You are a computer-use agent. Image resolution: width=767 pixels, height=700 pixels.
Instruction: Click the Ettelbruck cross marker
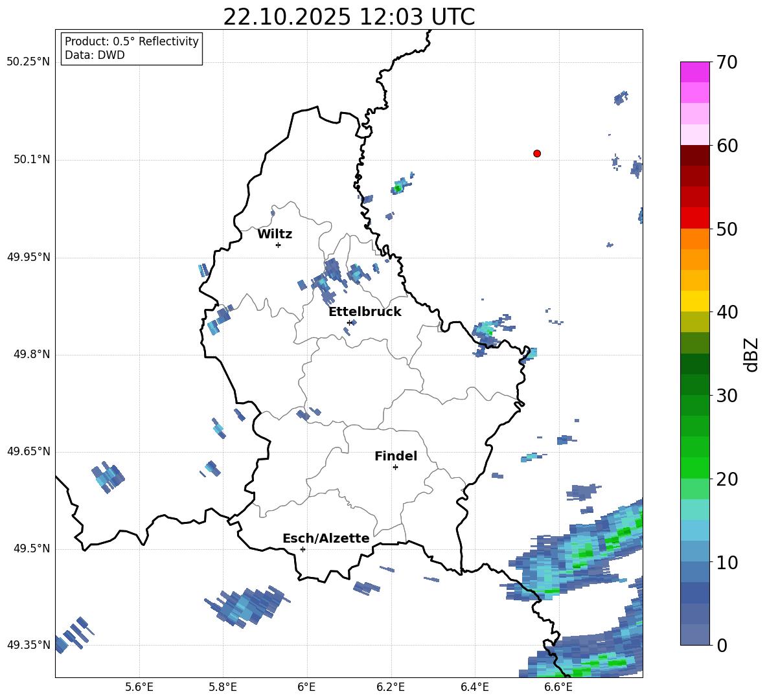pos(349,322)
